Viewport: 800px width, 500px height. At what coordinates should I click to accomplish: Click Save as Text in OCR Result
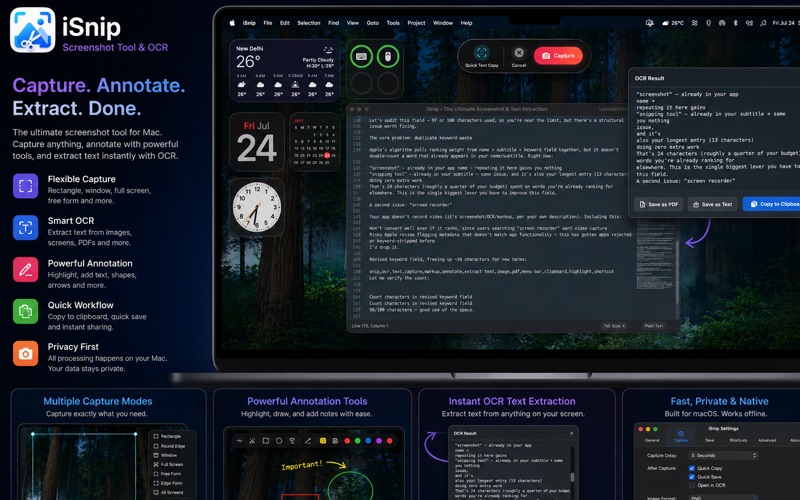pos(712,204)
